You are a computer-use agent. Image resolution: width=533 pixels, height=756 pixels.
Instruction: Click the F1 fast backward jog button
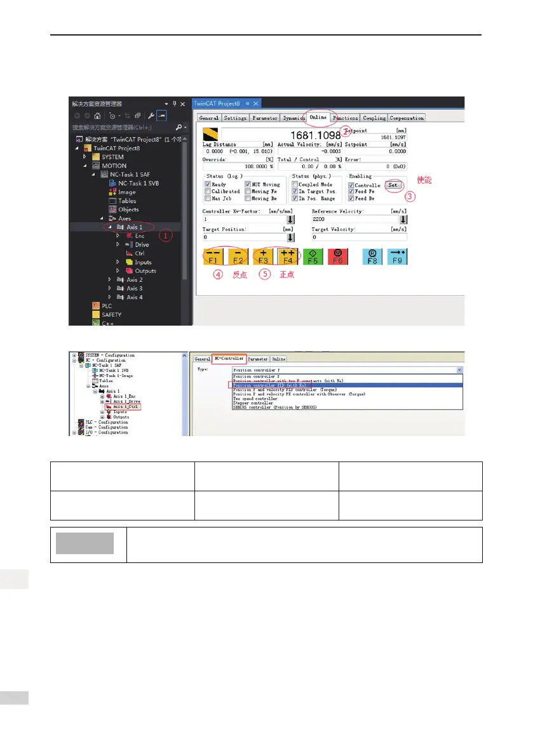pyautogui.click(x=213, y=256)
